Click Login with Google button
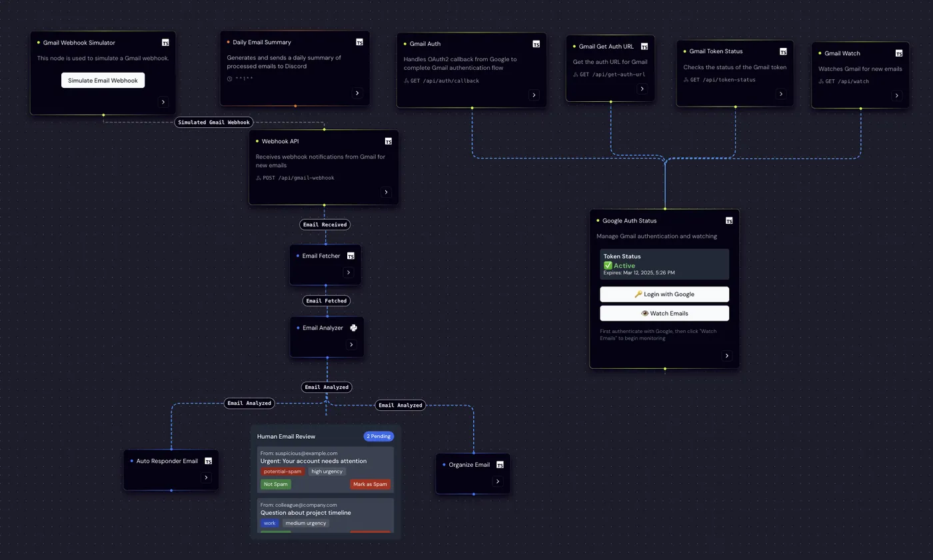The image size is (933, 560). tap(664, 294)
